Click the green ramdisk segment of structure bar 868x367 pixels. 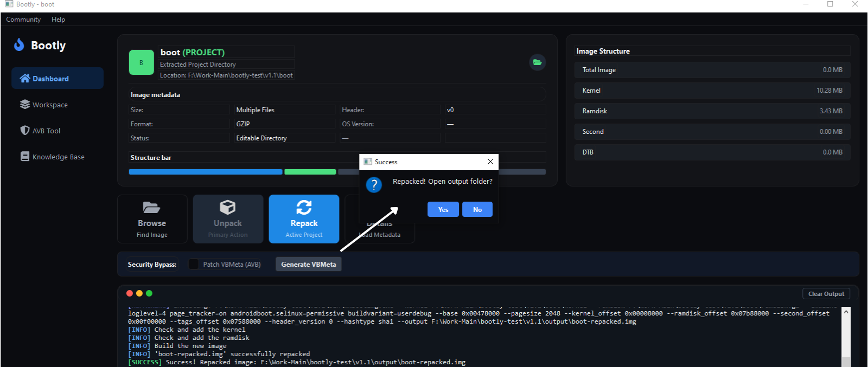click(310, 172)
